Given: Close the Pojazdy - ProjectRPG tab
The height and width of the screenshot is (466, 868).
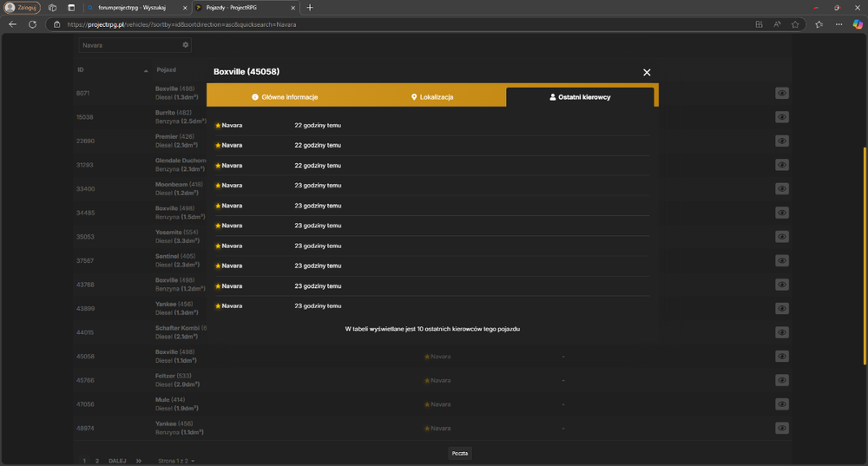Looking at the screenshot, I should click(293, 8).
